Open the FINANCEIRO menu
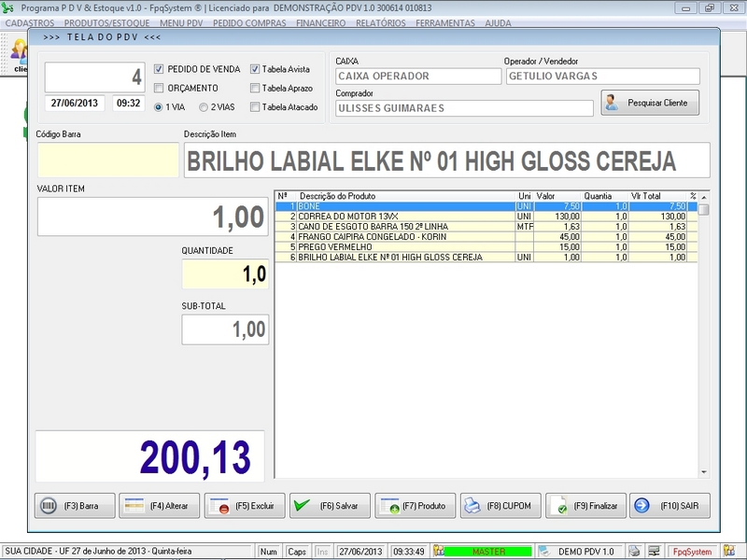The image size is (747, 560). tap(320, 22)
